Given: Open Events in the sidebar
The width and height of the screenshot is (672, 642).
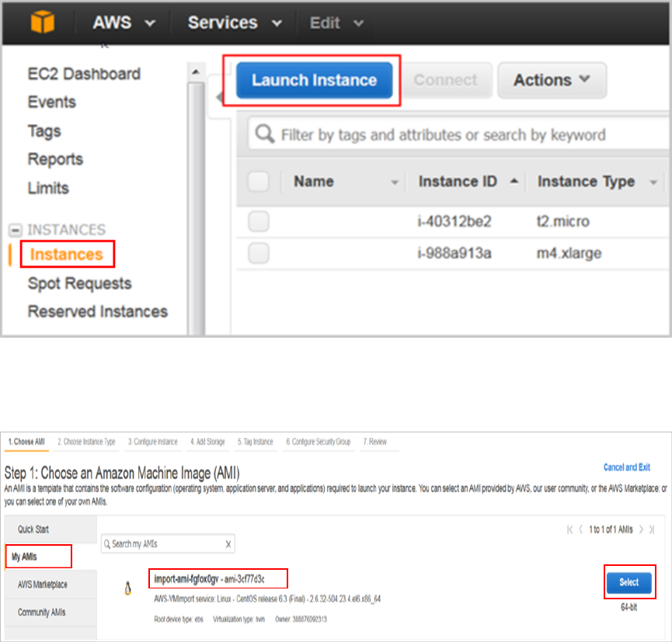Looking at the screenshot, I should [52, 102].
